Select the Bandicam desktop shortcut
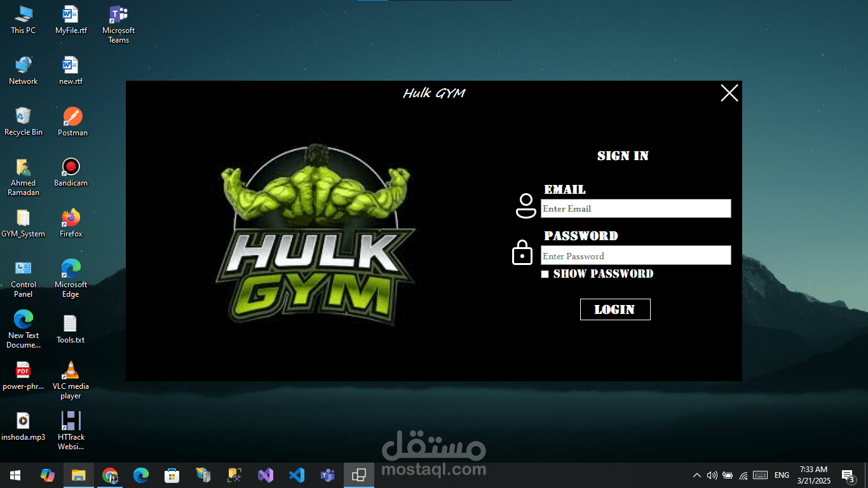The image size is (868, 488). coord(71,172)
